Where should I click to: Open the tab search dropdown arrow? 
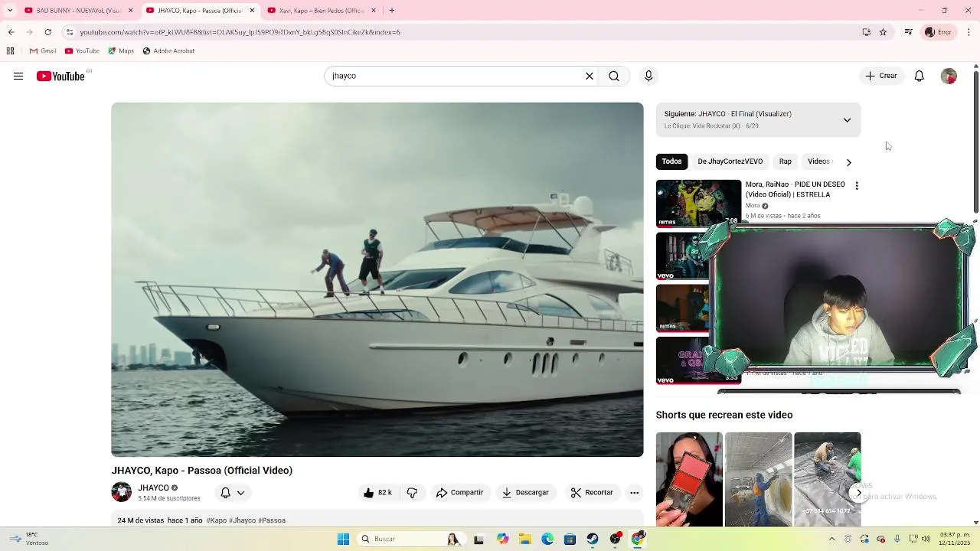tap(10, 11)
